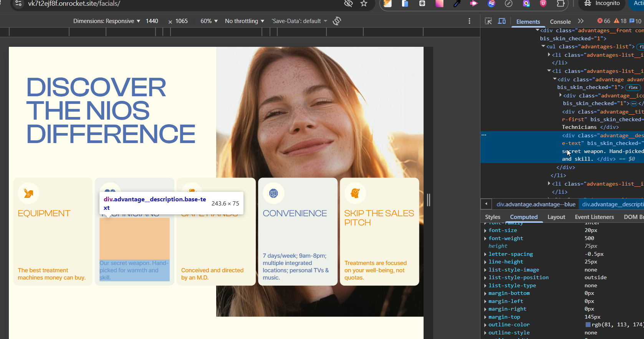
Task: Click the outline-color blue color swatch
Action: click(x=588, y=325)
